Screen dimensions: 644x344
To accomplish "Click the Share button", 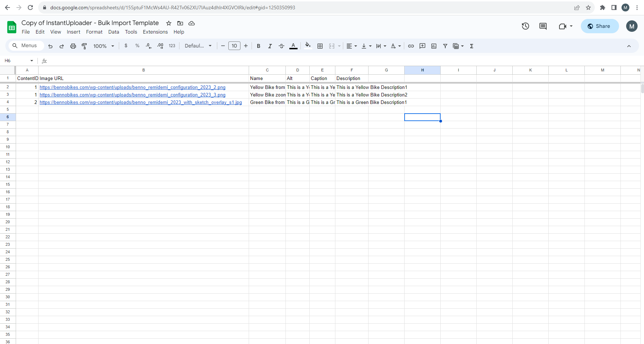I will tap(599, 26).
